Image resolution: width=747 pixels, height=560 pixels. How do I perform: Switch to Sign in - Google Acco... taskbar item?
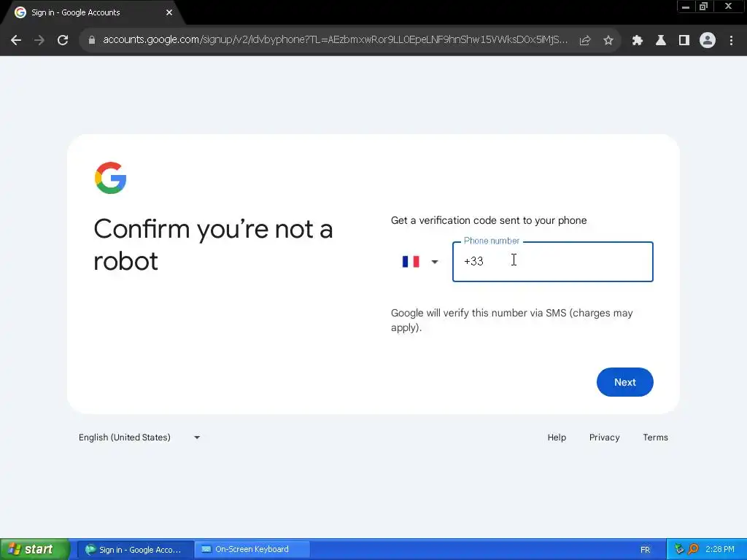pos(135,550)
